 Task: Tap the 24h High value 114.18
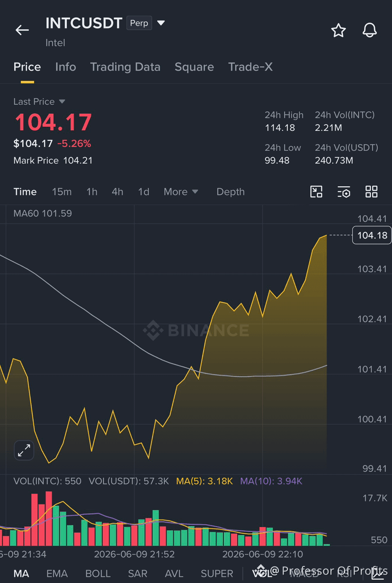click(x=280, y=128)
